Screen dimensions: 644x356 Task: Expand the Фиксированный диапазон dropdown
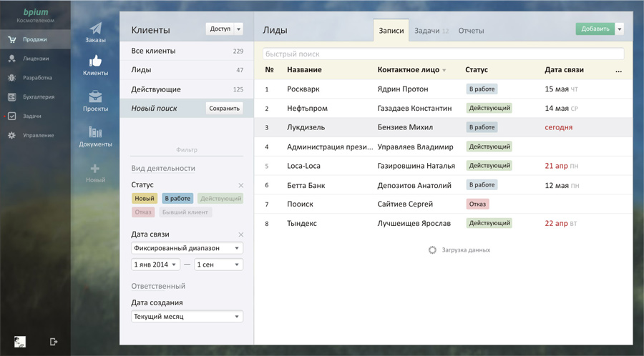click(x=187, y=248)
